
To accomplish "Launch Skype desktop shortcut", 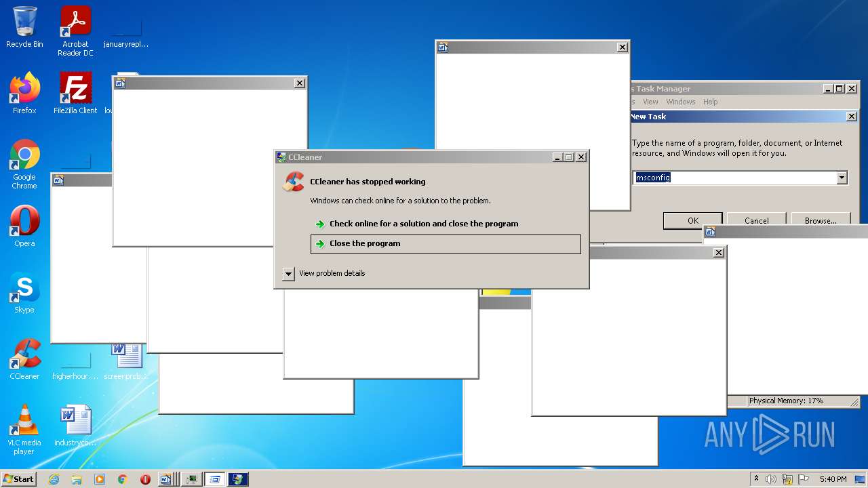I will (24, 293).
